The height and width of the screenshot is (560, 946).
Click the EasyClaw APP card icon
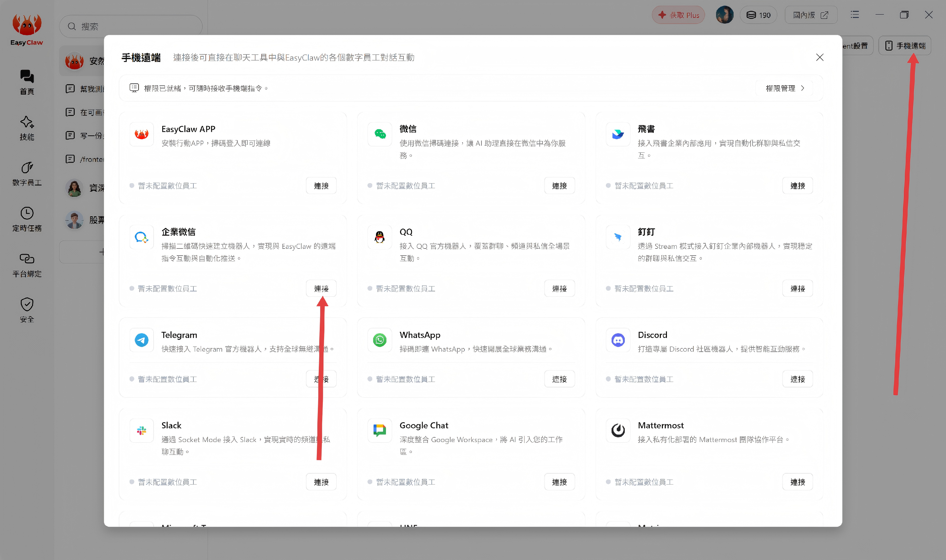(141, 134)
